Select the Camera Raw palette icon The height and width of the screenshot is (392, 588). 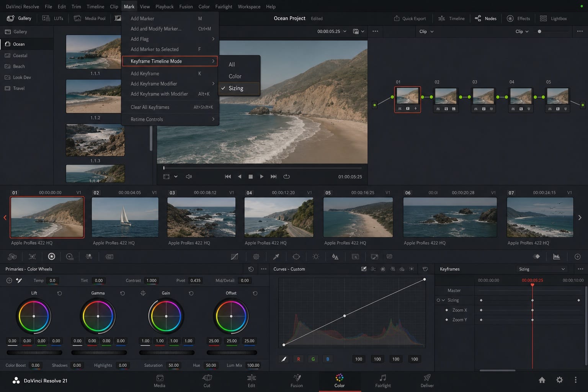[12, 256]
